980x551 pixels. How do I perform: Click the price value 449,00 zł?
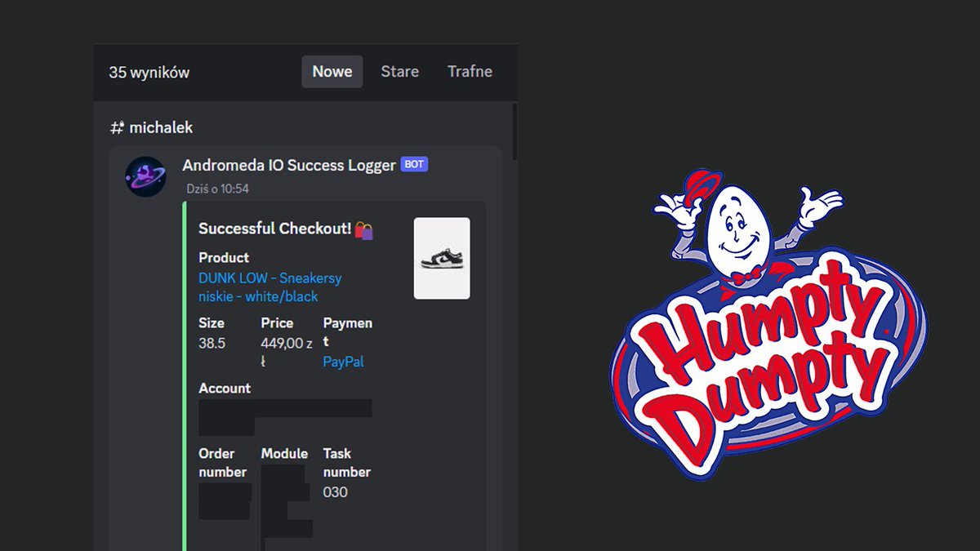click(x=287, y=352)
